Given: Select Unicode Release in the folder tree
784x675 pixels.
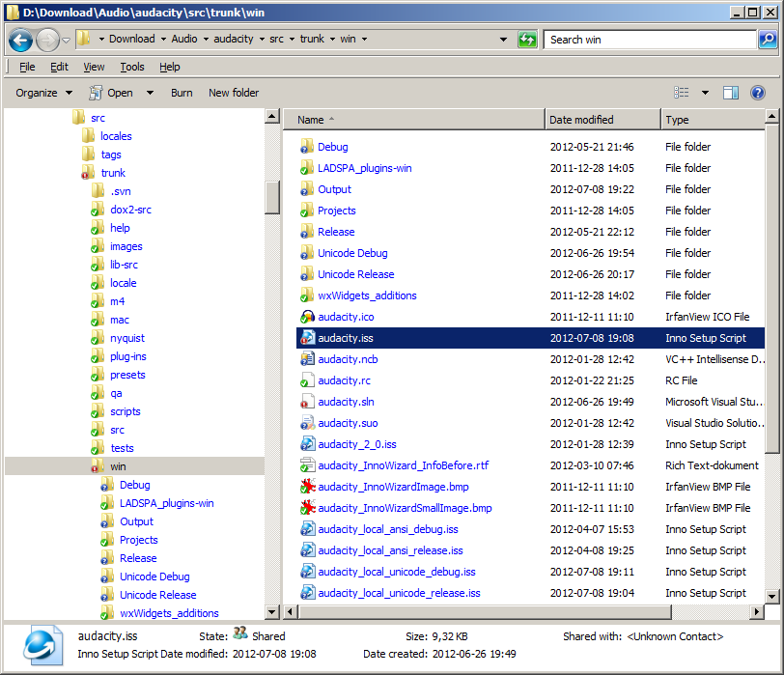Looking at the screenshot, I should click(x=158, y=595).
